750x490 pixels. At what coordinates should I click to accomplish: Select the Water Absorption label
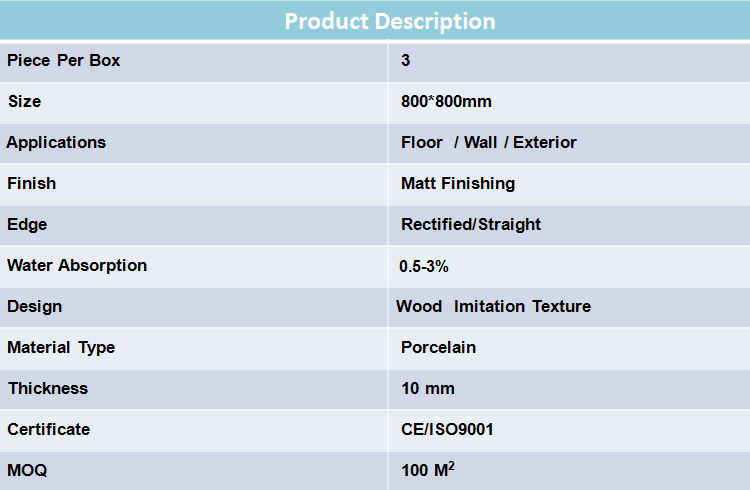(x=77, y=266)
